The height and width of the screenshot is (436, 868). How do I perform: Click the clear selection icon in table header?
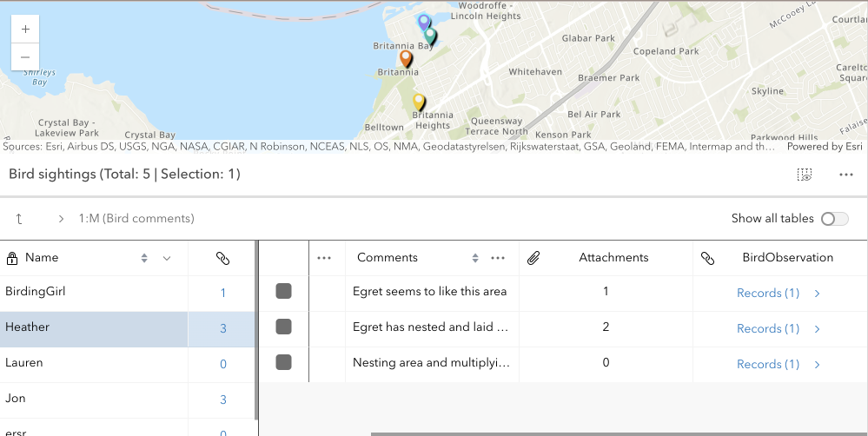[x=805, y=175]
